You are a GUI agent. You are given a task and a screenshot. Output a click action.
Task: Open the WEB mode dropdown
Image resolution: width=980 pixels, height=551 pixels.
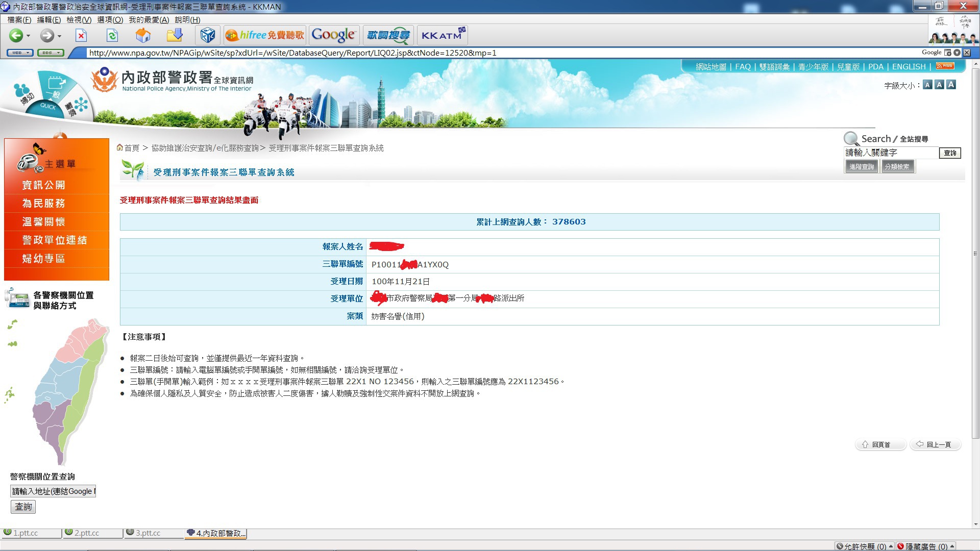tap(20, 53)
